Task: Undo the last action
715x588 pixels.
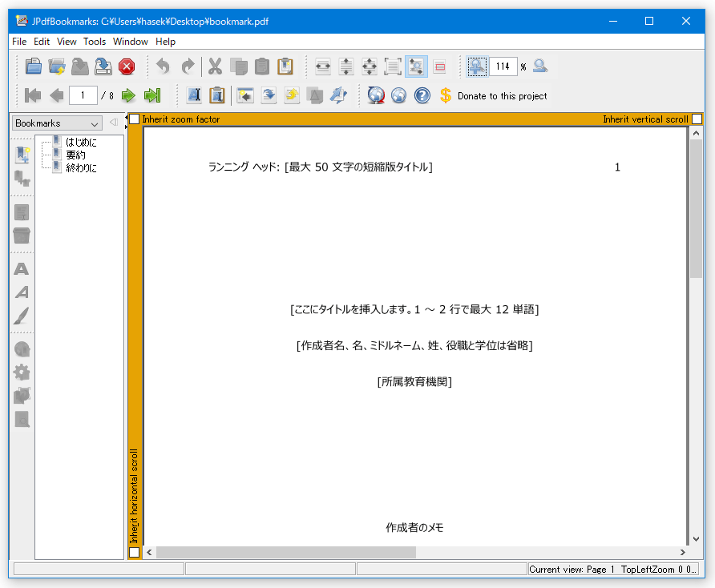Action: tap(163, 66)
